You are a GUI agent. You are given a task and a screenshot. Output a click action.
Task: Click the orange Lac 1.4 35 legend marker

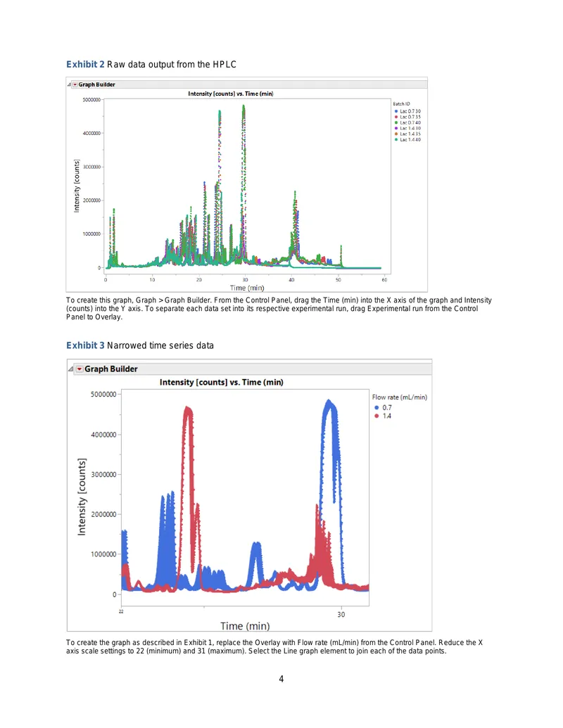[x=396, y=134]
